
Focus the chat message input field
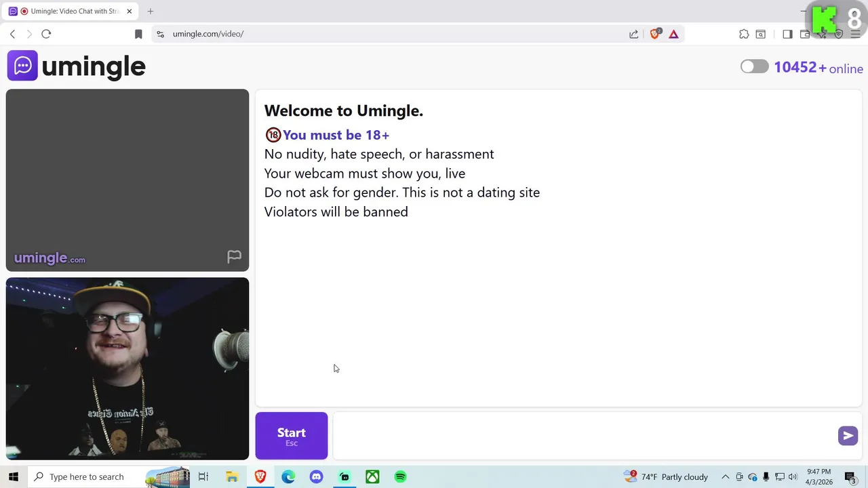[x=587, y=436]
